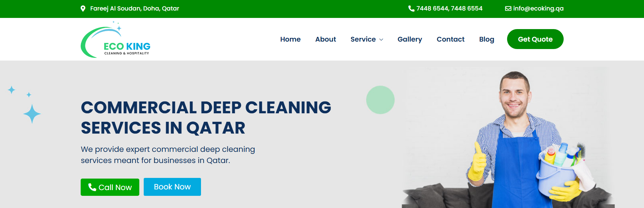Viewport: 644px width, 208px height.
Task: Click the info@ecoking.qa email link
Action: [538, 8]
